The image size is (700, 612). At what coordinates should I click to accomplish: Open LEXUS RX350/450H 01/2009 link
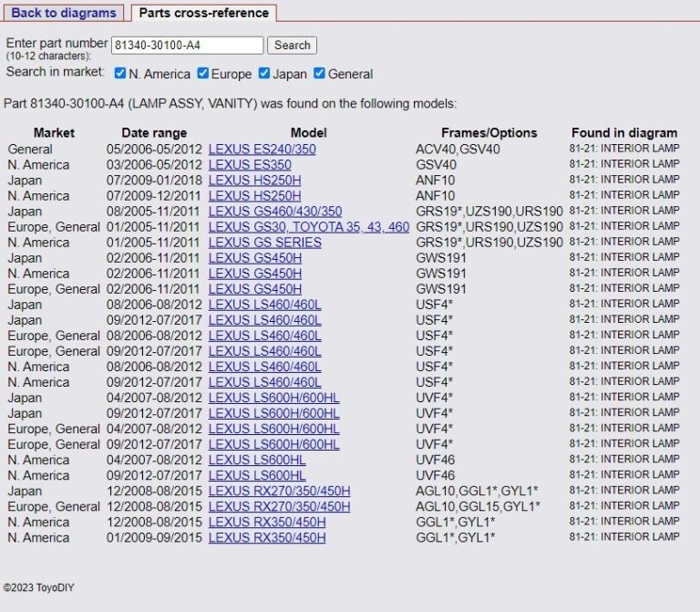click(267, 538)
